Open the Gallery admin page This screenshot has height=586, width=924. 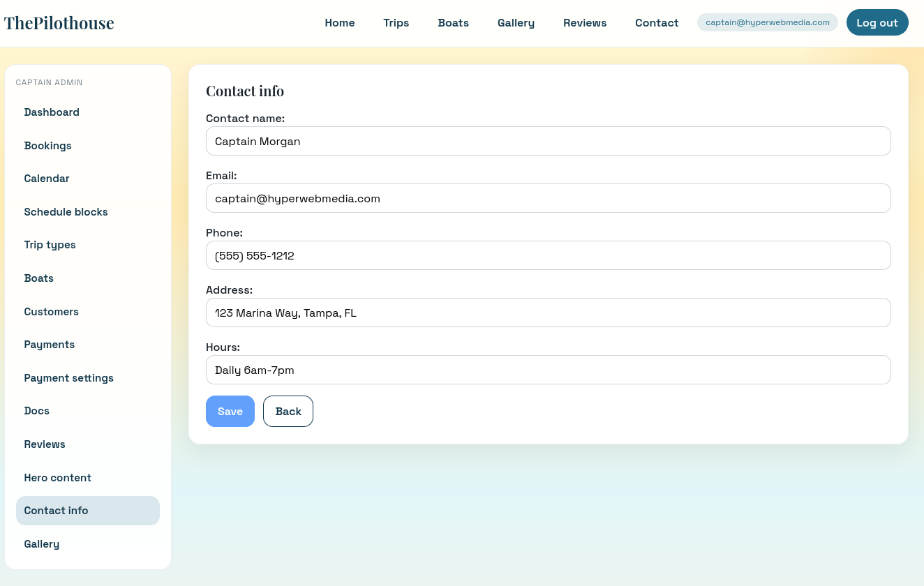[41, 544]
